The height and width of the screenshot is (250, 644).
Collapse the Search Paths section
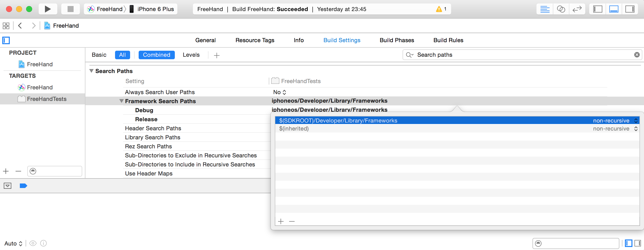click(91, 71)
